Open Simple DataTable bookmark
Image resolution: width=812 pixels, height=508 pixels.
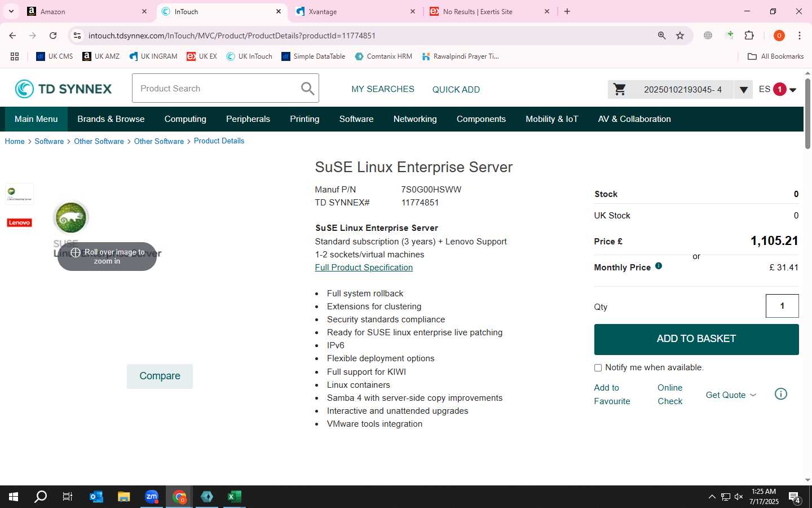[314, 56]
